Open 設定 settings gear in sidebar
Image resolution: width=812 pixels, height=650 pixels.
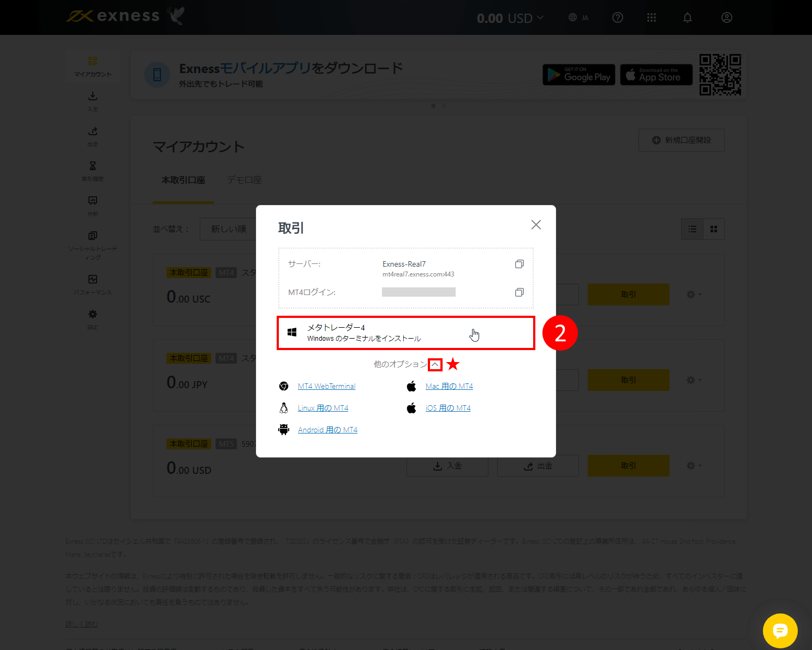tap(93, 315)
